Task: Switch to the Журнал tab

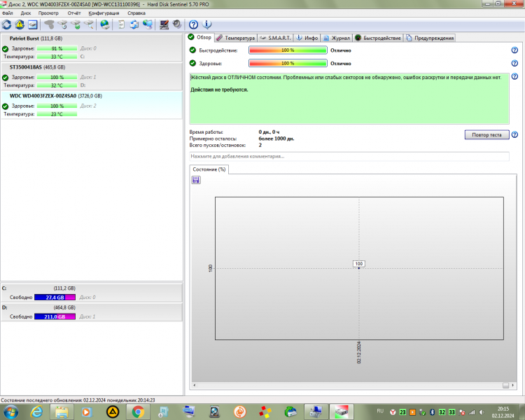Action: (x=337, y=38)
